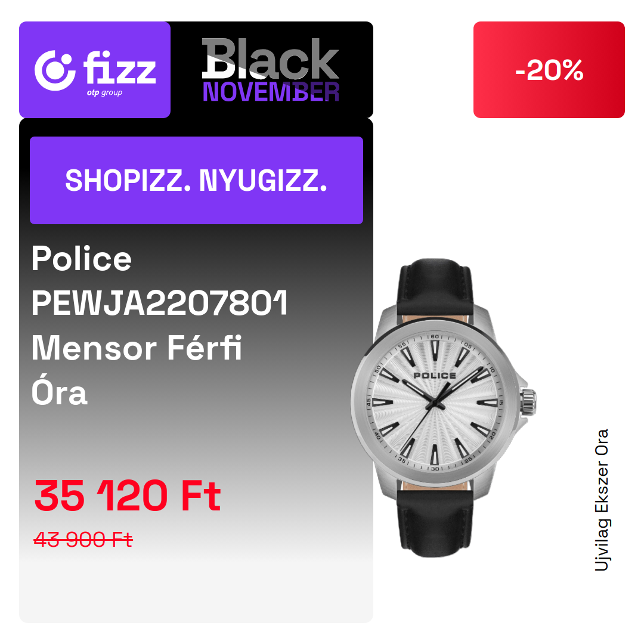Click the watch dial center hands
Image resolution: width=644 pixels, height=644 pixels.
[434, 404]
